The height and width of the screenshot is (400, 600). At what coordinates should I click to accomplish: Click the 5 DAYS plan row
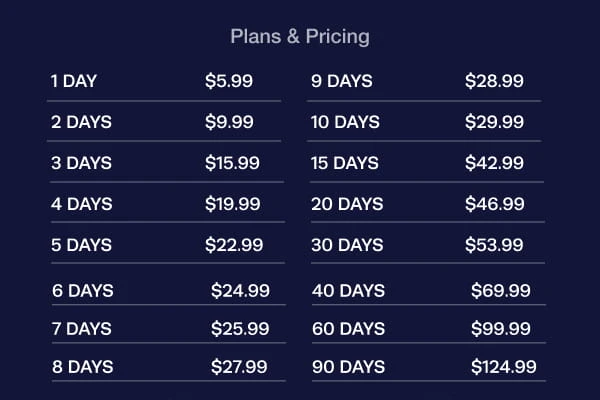82,245
